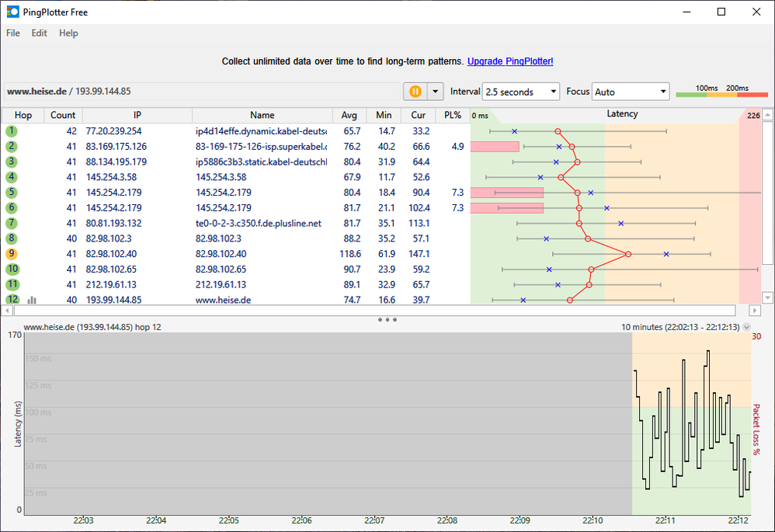The width and height of the screenshot is (775, 532).
Task: Click the timeline title www.heise.de hop 12
Action: [92, 327]
